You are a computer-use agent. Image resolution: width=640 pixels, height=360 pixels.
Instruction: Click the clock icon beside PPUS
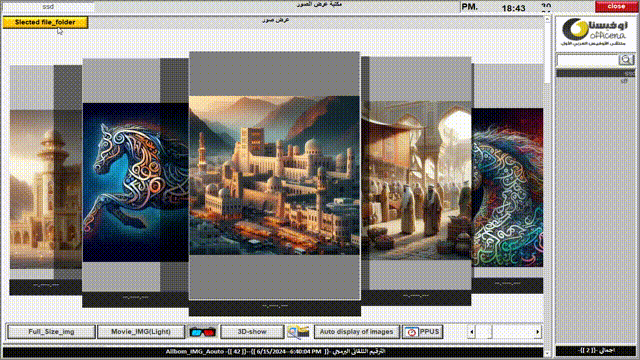[411, 332]
